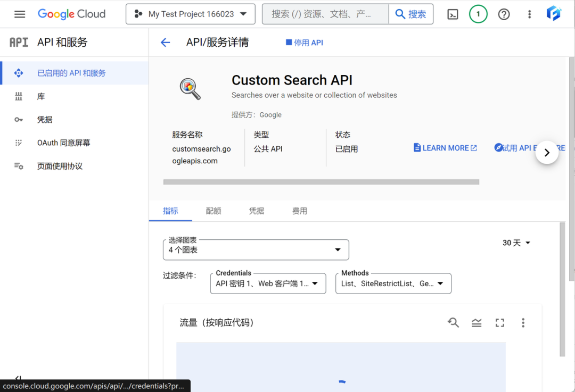575x392 pixels.
Task: Click the 停用 API button
Action: [x=305, y=43]
